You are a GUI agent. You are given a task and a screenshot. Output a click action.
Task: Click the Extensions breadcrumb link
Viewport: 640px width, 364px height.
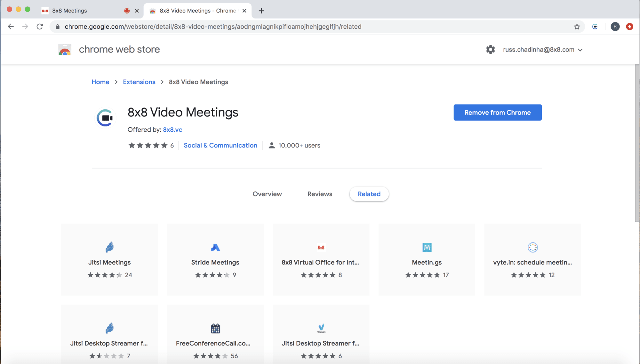click(x=139, y=82)
